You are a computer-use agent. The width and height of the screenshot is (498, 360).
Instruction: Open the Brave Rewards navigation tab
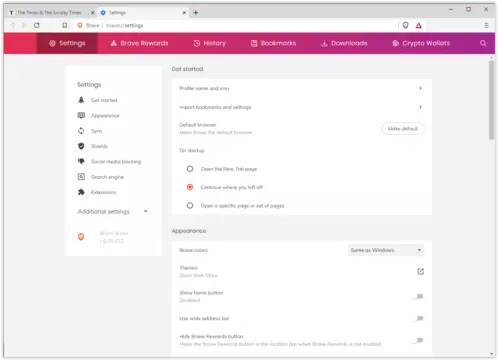pyautogui.click(x=139, y=43)
